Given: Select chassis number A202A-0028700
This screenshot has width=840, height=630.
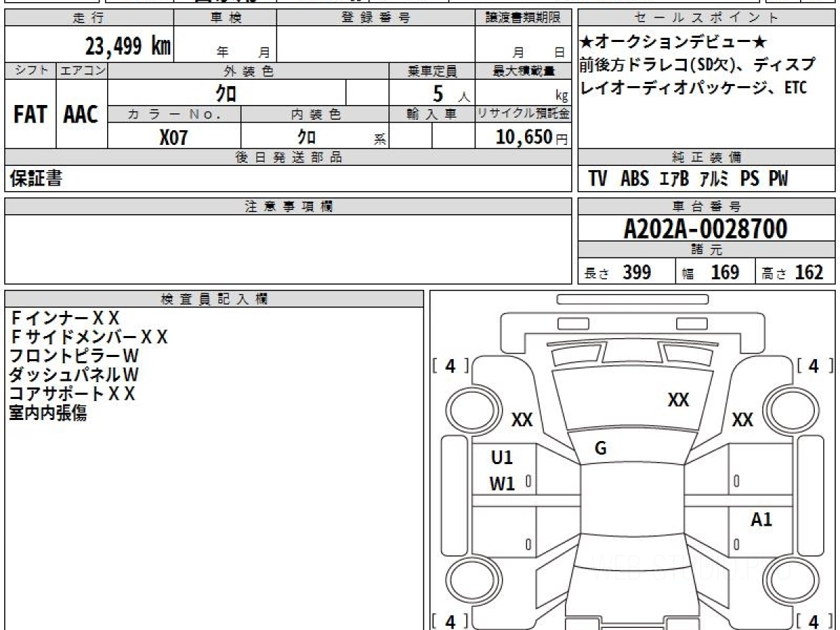Looking at the screenshot, I should click(x=706, y=229).
